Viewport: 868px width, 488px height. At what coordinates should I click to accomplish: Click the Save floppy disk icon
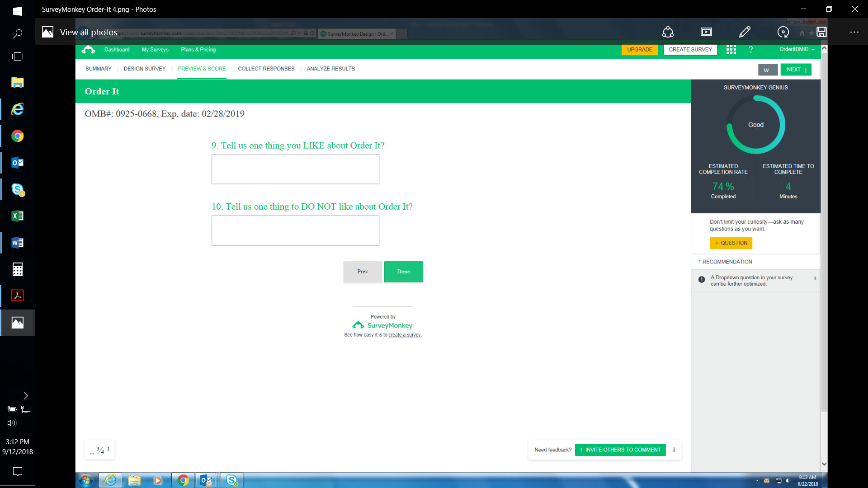(x=821, y=32)
